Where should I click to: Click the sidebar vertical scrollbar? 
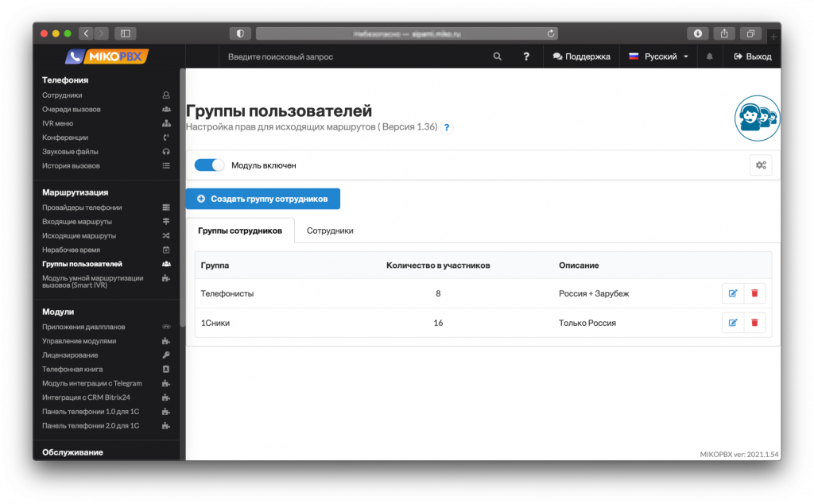182,199
